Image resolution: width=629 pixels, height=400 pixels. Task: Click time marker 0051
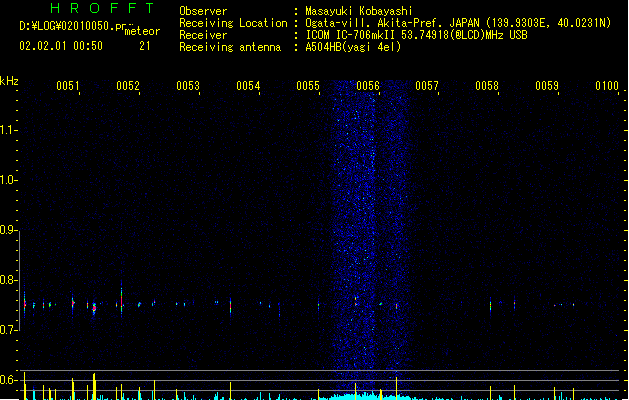(x=68, y=86)
